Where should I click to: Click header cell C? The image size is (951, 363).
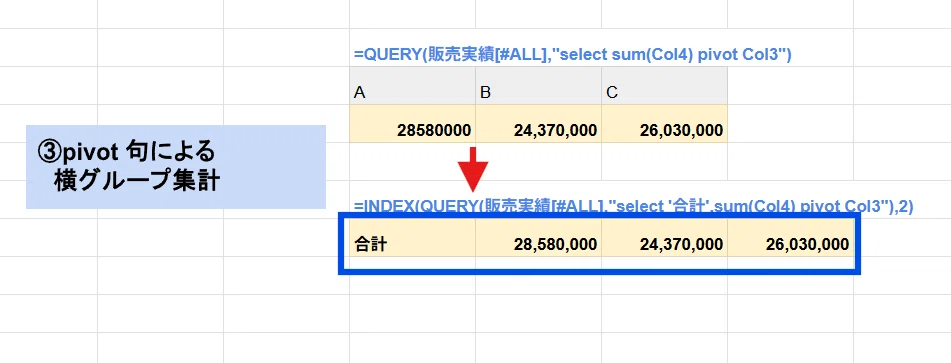(665, 85)
